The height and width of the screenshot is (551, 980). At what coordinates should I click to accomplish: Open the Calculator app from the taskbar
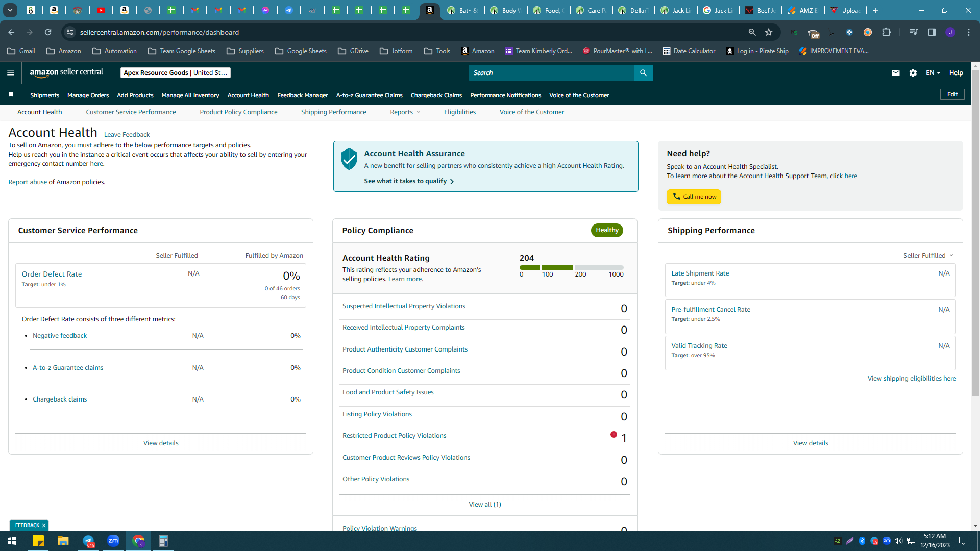click(163, 541)
